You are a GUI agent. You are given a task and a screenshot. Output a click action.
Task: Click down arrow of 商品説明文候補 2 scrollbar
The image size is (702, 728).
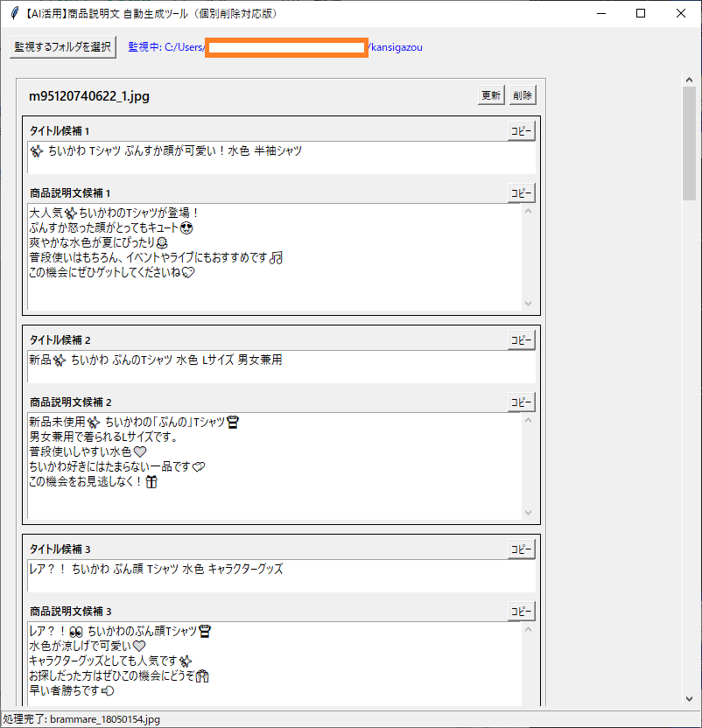528,512
